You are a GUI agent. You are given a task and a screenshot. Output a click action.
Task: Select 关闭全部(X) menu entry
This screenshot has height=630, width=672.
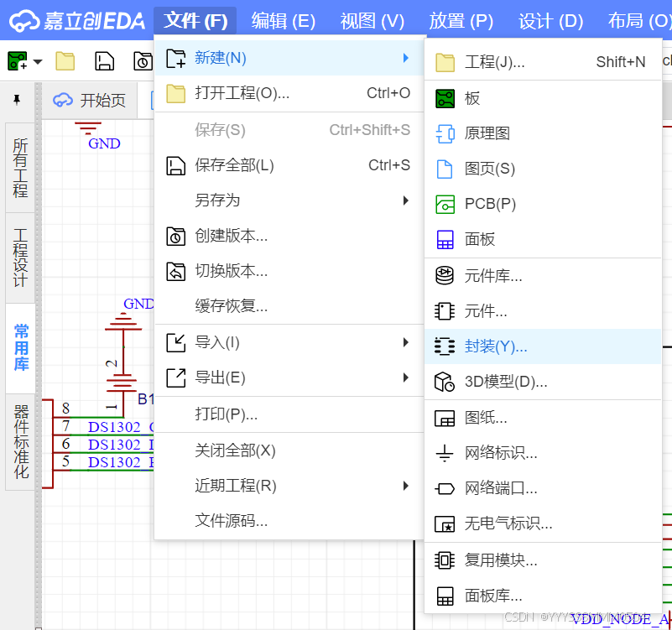(x=289, y=450)
